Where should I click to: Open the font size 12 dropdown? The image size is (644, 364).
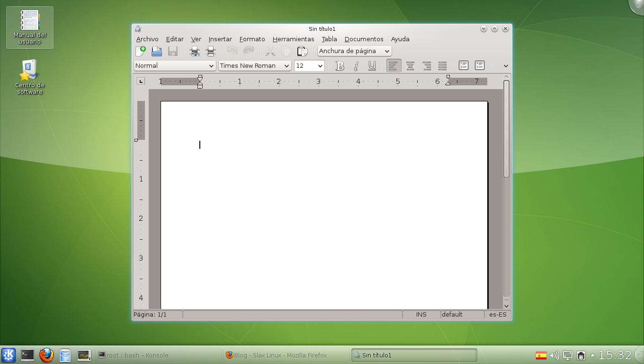coord(309,66)
